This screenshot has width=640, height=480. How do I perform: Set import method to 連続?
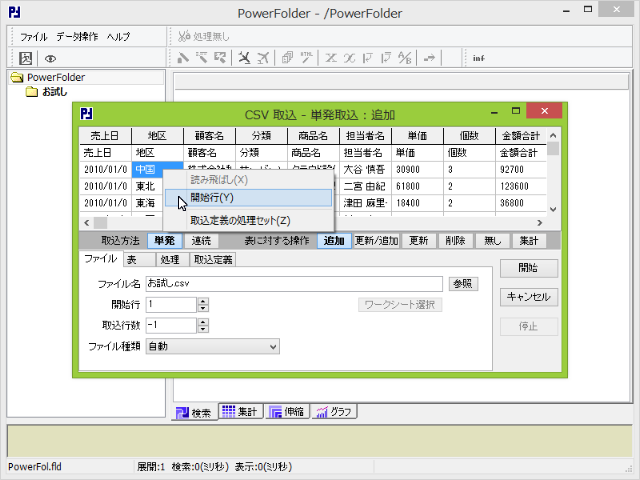[x=201, y=241]
